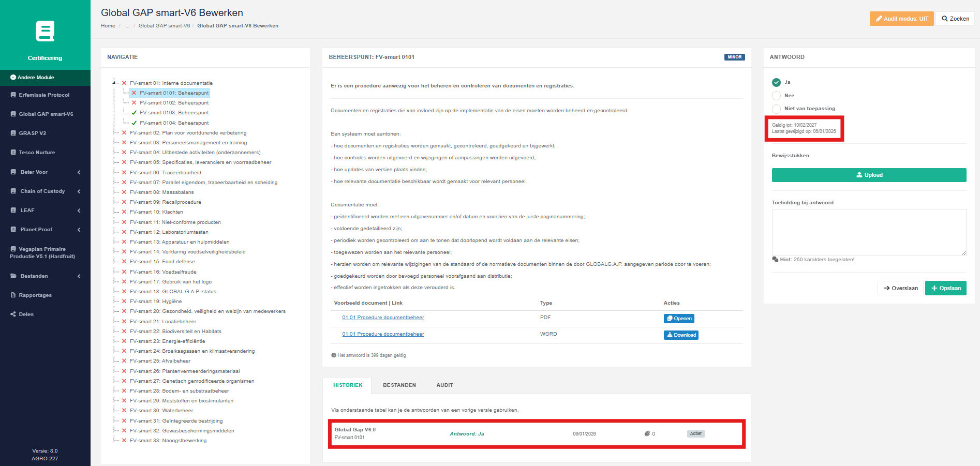Click the GRASP V2 book icon
Screen dimensions: 980x466
[13, 133]
